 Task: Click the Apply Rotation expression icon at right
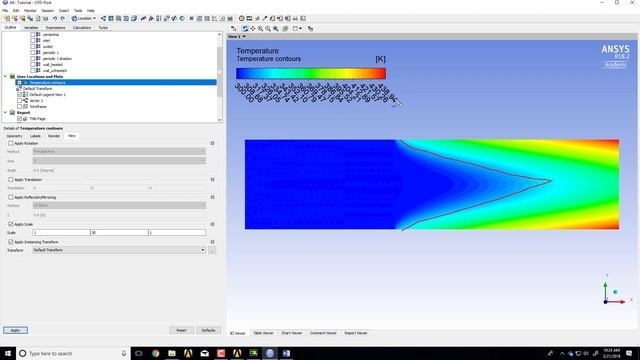coord(212,143)
